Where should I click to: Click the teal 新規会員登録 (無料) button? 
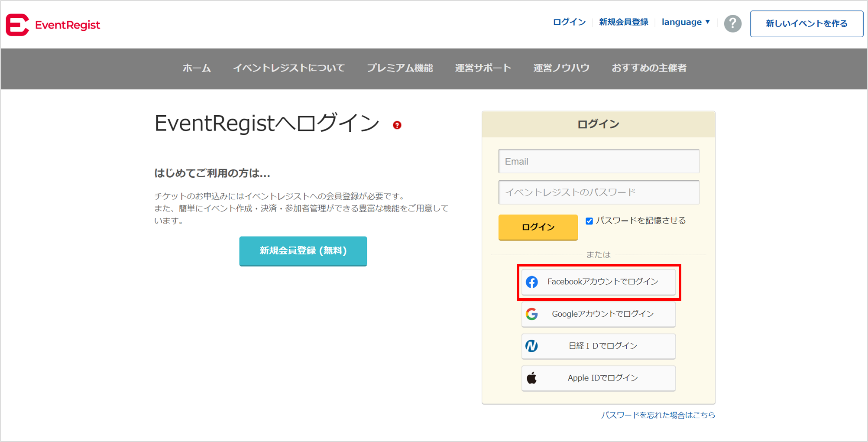pyautogui.click(x=303, y=251)
